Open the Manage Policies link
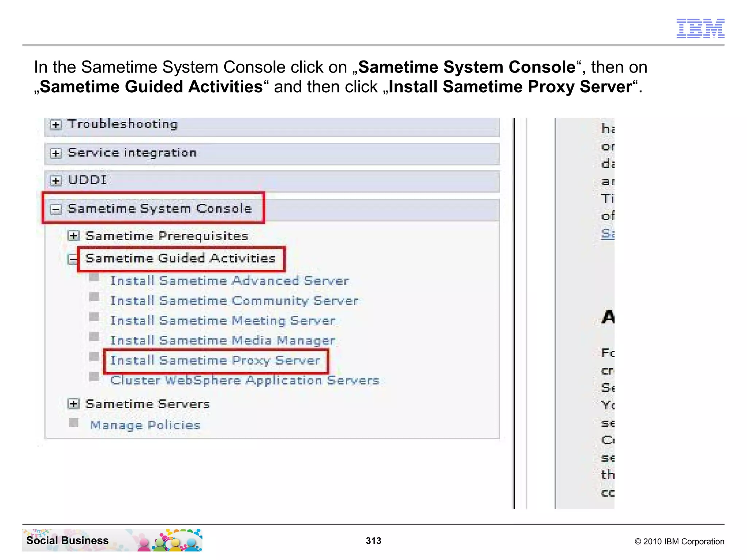The height and width of the screenshot is (560, 747). click(x=145, y=425)
